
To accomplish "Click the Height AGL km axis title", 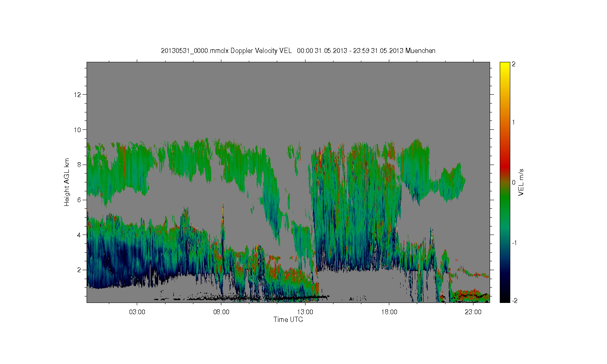I will (x=67, y=182).
